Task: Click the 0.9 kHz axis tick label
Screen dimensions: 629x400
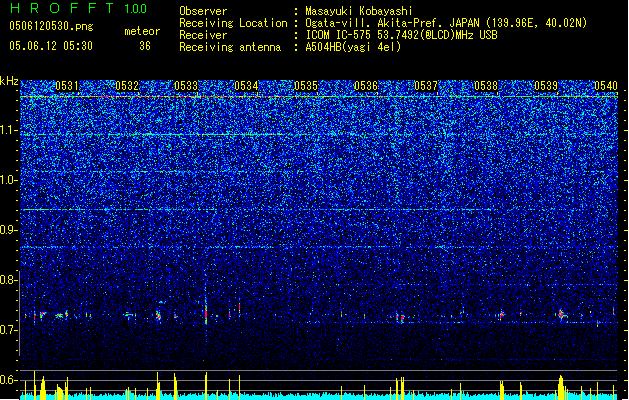Action: point(9,230)
